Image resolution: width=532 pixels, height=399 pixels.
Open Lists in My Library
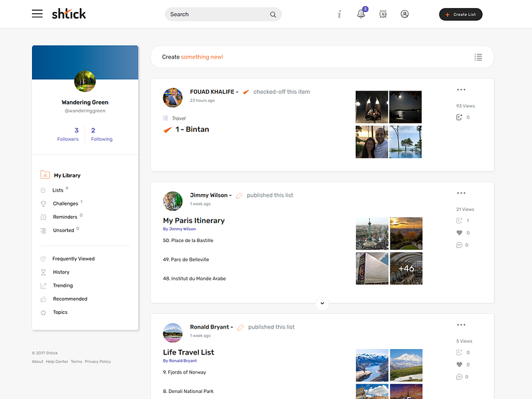(58, 190)
